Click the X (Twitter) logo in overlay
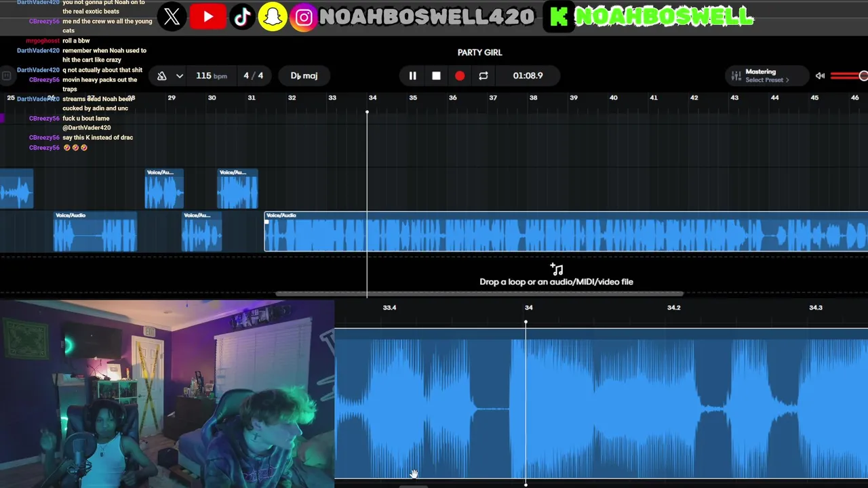 pyautogui.click(x=172, y=17)
